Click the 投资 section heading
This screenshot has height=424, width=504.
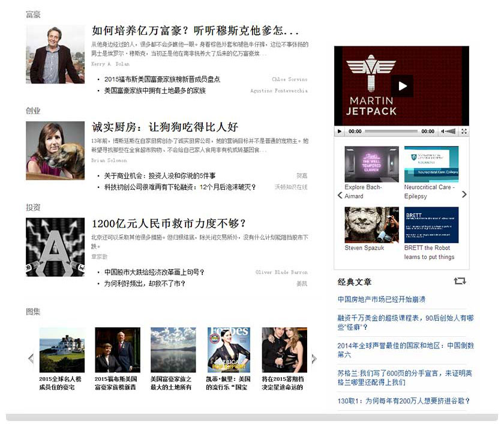click(33, 208)
